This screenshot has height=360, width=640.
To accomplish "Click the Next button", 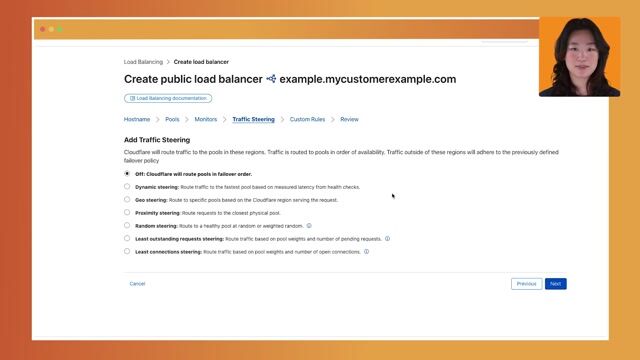I will (556, 284).
